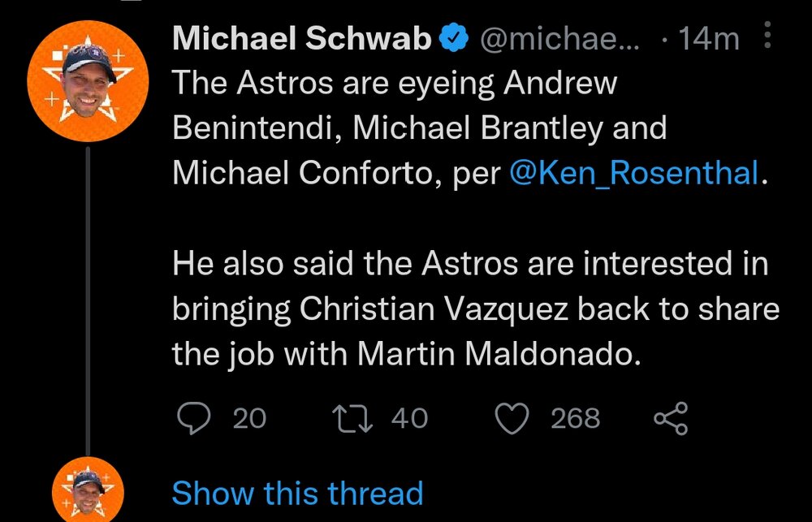Click the blue verified badge
The image size is (812, 522).
[x=453, y=38]
